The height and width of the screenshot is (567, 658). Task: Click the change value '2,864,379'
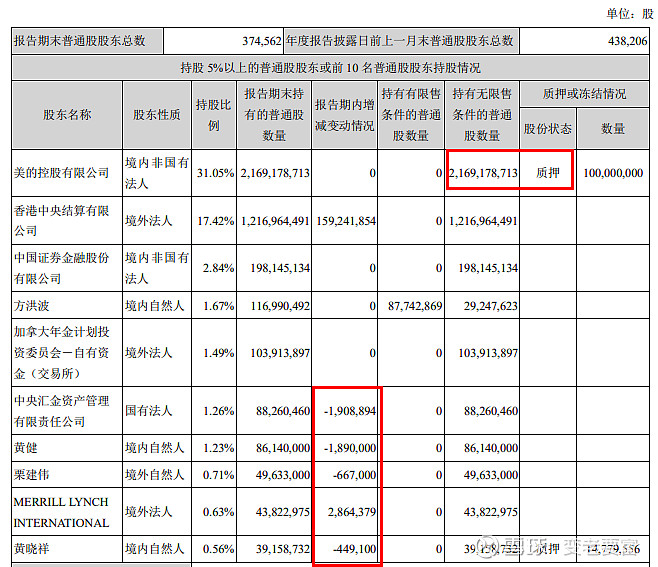pyautogui.click(x=352, y=512)
